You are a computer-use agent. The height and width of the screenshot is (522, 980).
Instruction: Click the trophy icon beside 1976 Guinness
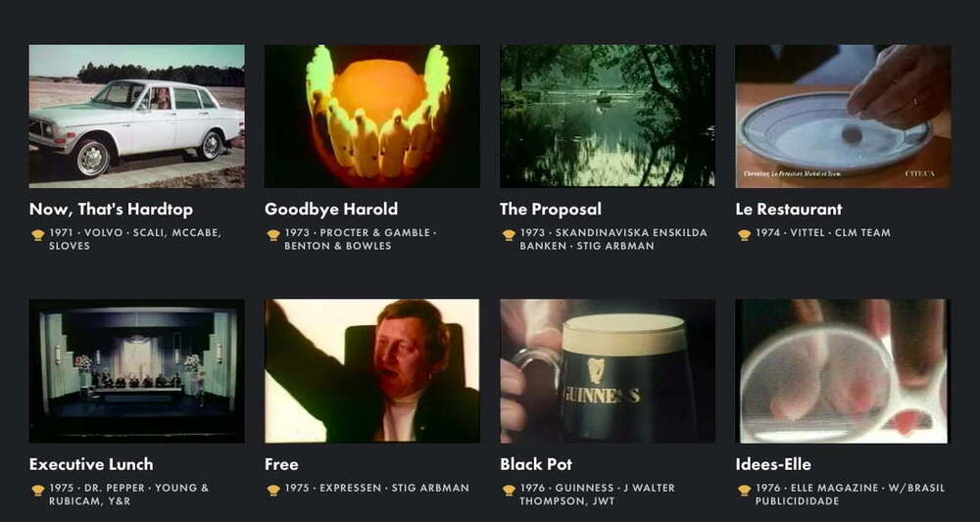point(509,491)
